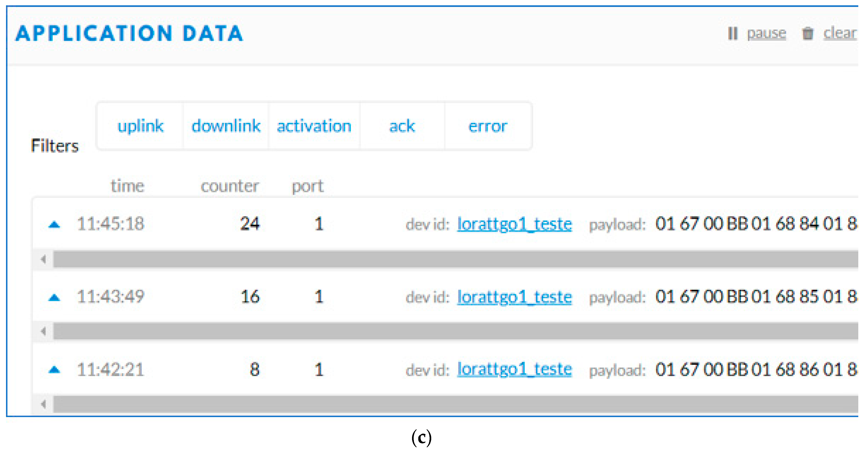Click left scroll arrow under first message
This screenshot has height=451, width=868.
click(x=43, y=259)
